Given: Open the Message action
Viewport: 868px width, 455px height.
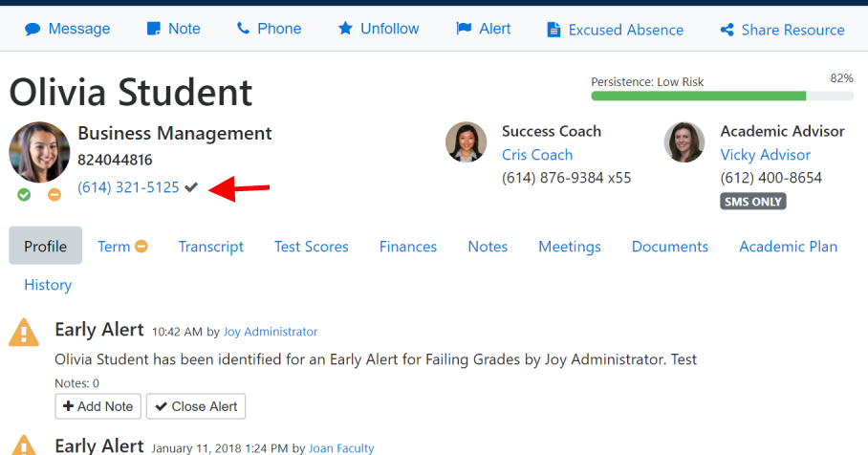Looking at the screenshot, I should tap(68, 29).
